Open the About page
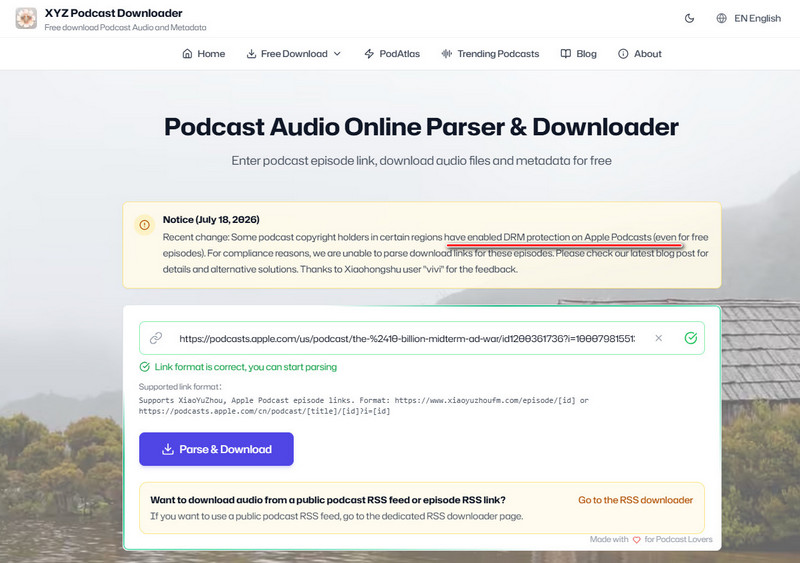800x563 pixels. tap(640, 54)
